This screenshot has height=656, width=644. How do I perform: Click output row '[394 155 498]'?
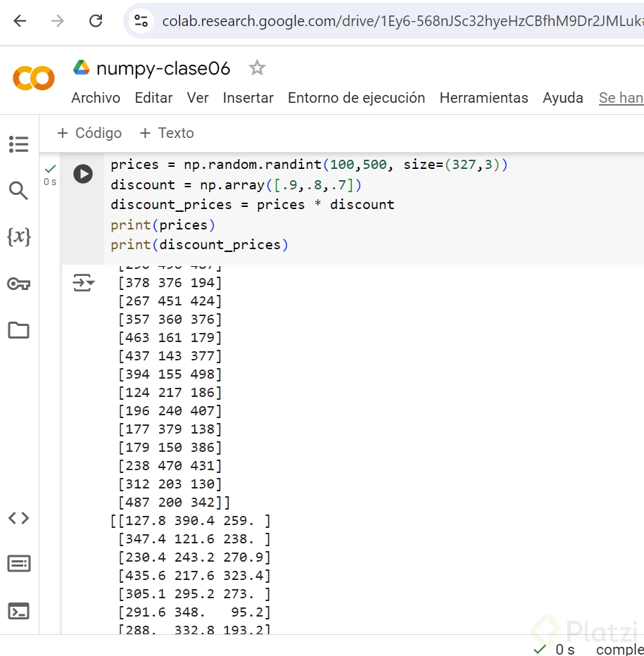pyautogui.click(x=170, y=374)
